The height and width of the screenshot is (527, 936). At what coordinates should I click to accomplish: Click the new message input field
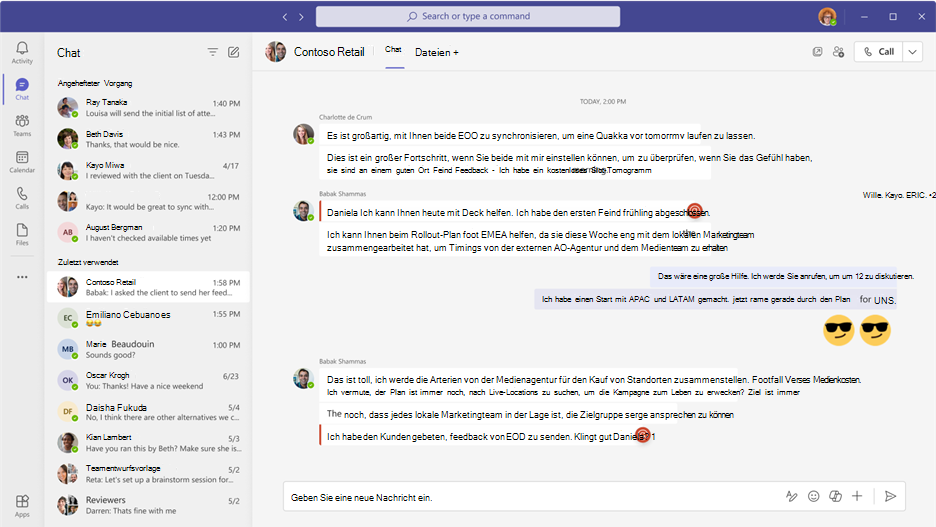click(x=531, y=497)
